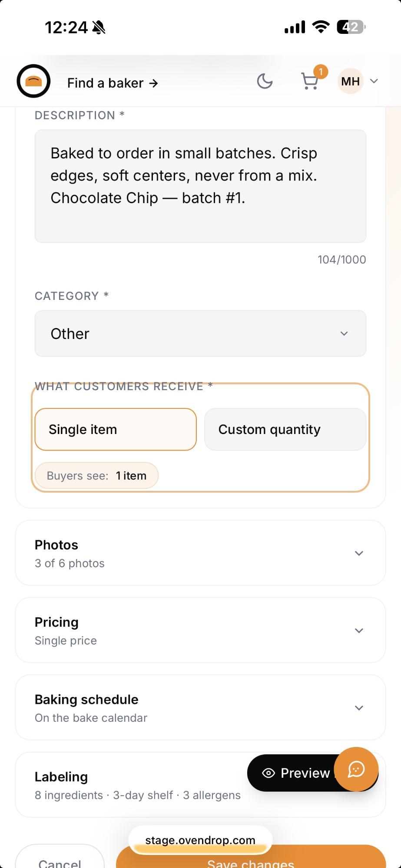Image resolution: width=401 pixels, height=868 pixels.
Task: Click the Save changes button
Action: click(251, 857)
